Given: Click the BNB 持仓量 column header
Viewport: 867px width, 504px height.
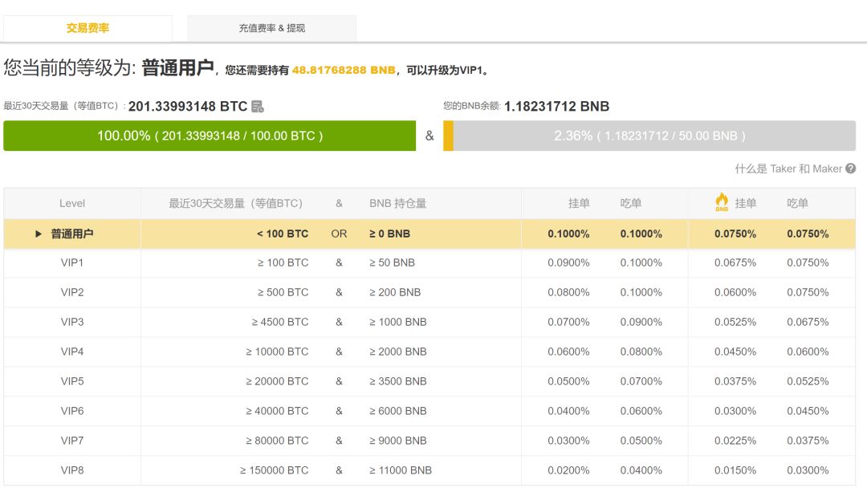Looking at the screenshot, I should point(397,203).
